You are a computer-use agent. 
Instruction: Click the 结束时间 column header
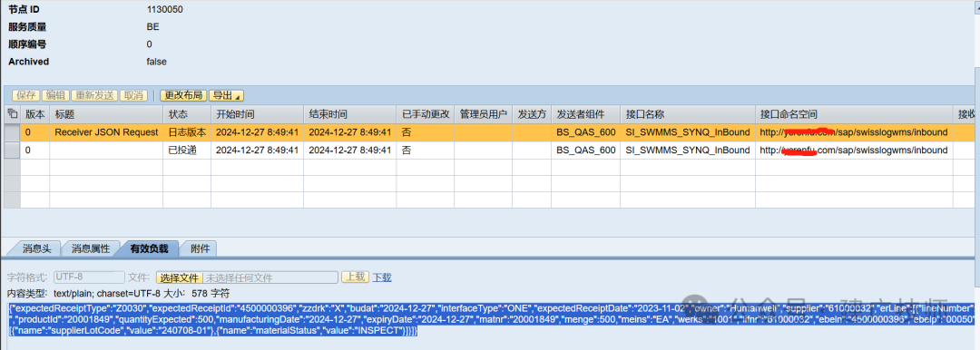point(350,115)
